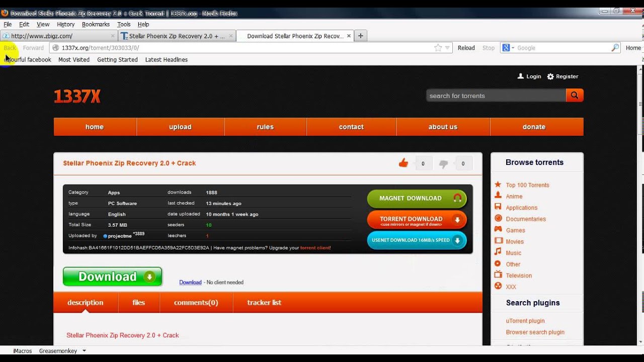The width and height of the screenshot is (644, 362).
Task: Click uploader name projectme
Action: (120, 236)
